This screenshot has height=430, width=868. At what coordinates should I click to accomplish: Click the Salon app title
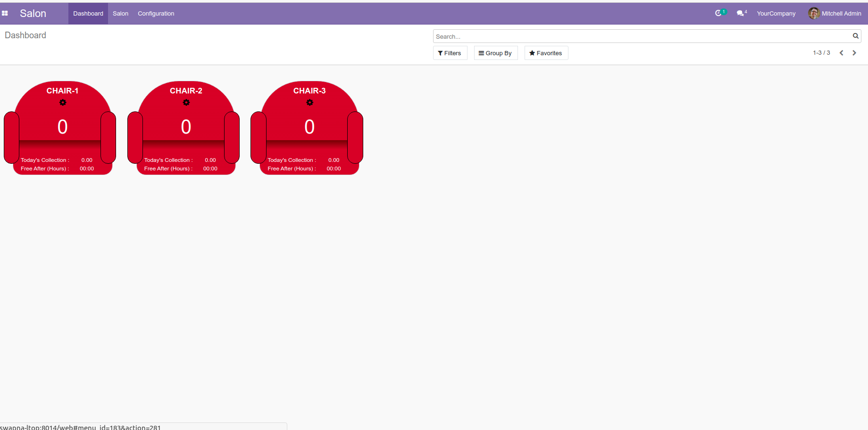coord(33,13)
